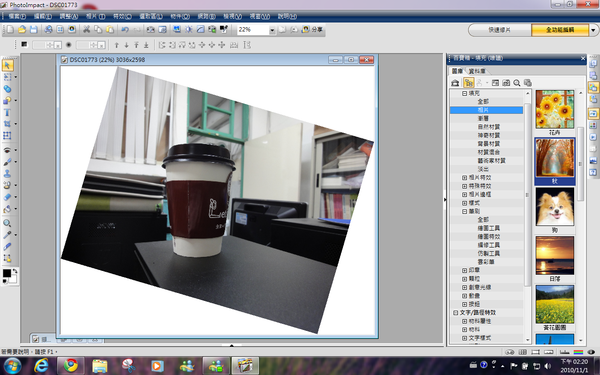Viewport: 600px width, 375px height.
Task: Open the 特效(C) menu
Action: point(122,16)
